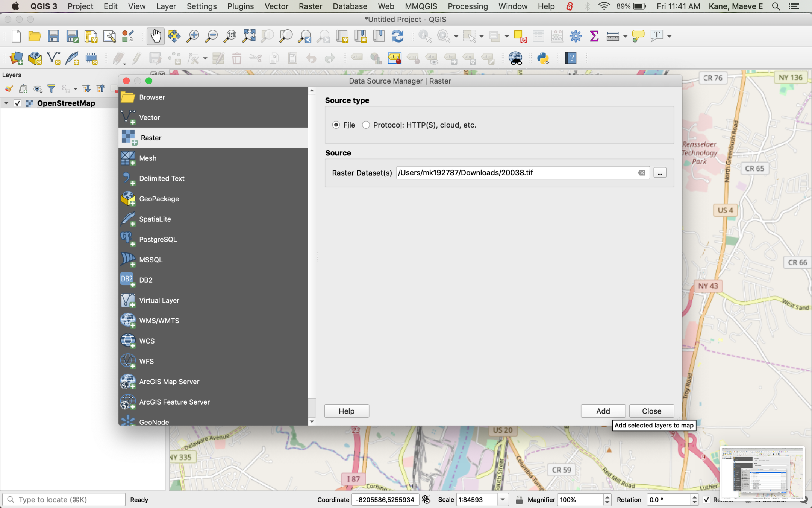The image size is (812, 508).
Task: Open the Scale dropdown arrow
Action: (x=502, y=500)
